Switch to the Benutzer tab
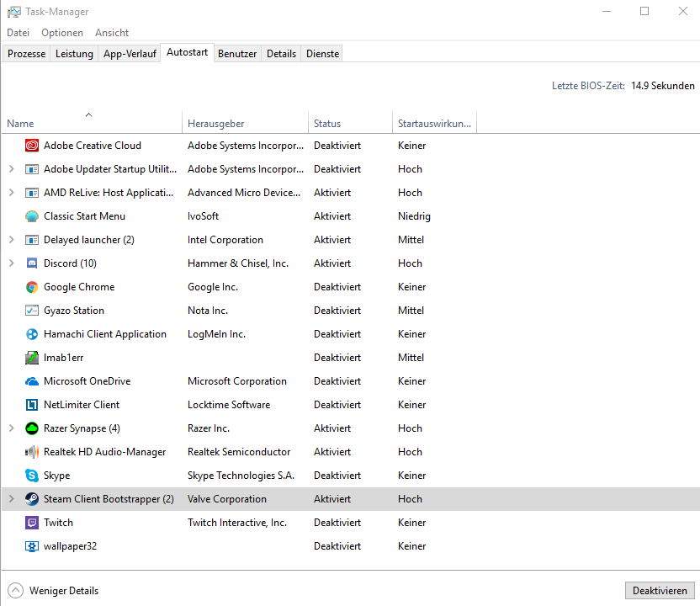The image size is (700, 606). (237, 54)
